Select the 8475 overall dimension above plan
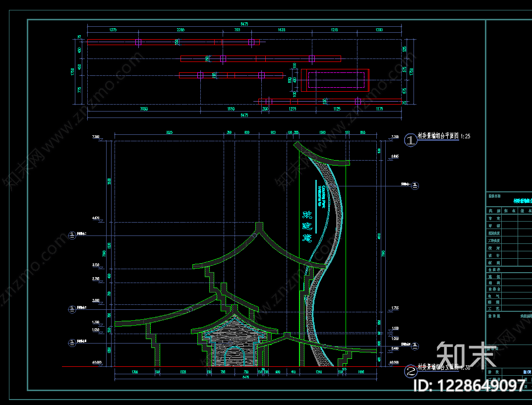This screenshot has height=405, width=532. click(244, 24)
